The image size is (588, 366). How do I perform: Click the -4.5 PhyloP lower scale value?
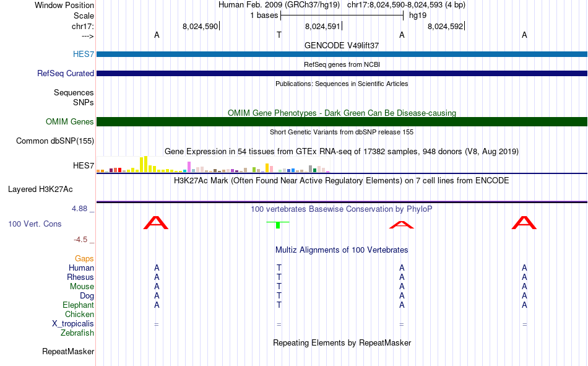point(80,240)
